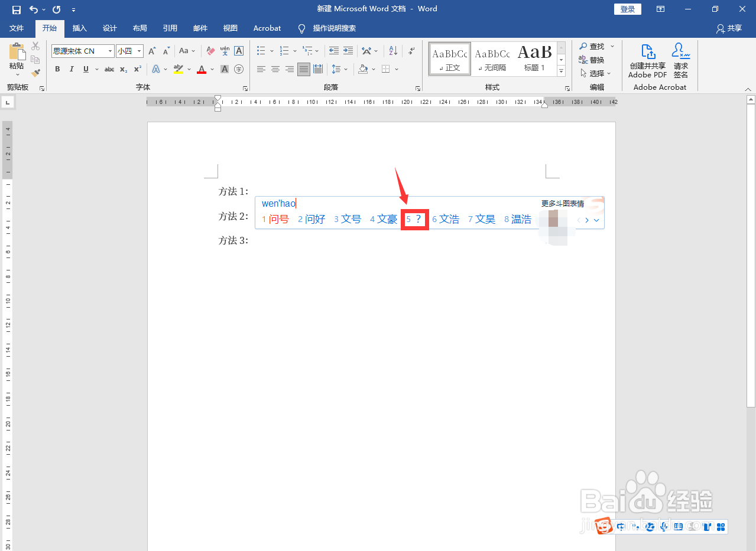Switch to the 插入 ribbon tab

tap(80, 28)
